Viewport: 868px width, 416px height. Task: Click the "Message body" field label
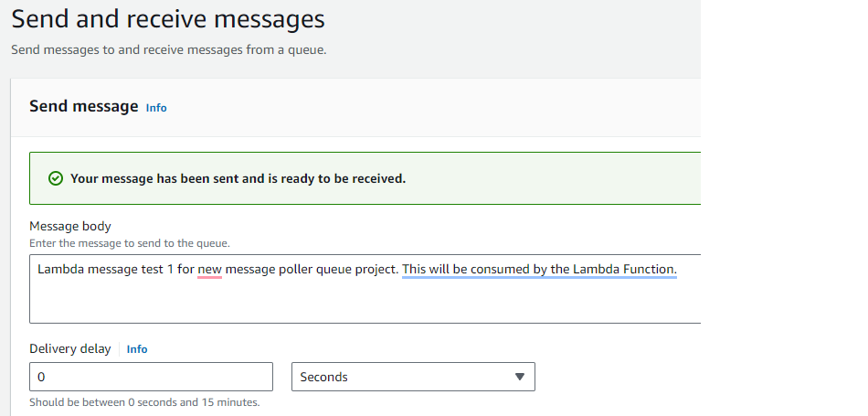click(70, 226)
